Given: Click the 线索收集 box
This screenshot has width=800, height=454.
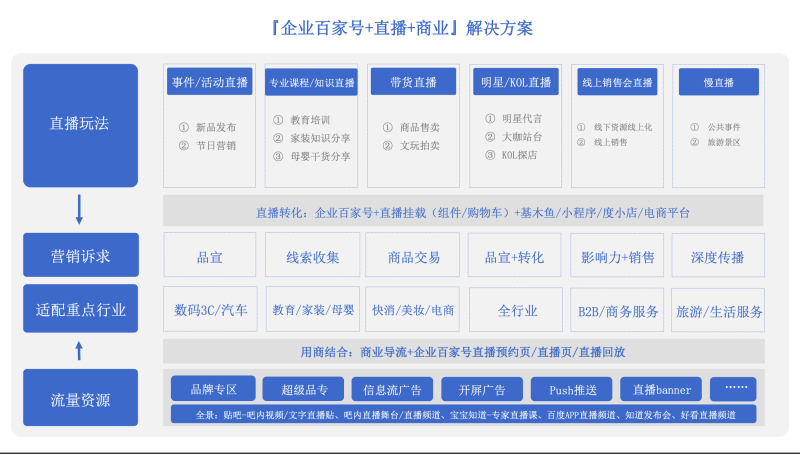Looking at the screenshot, I should [x=312, y=256].
